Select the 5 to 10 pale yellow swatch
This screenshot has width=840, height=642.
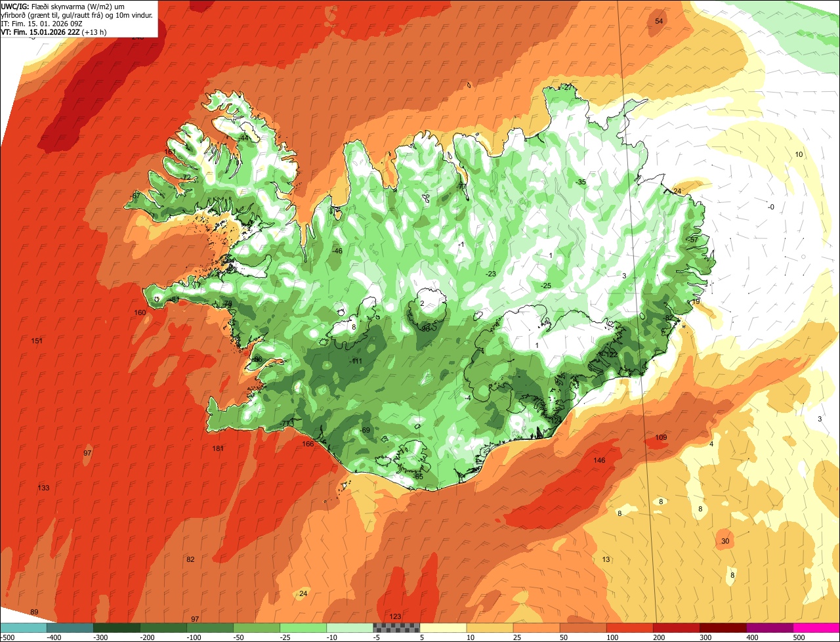pyautogui.click(x=443, y=628)
